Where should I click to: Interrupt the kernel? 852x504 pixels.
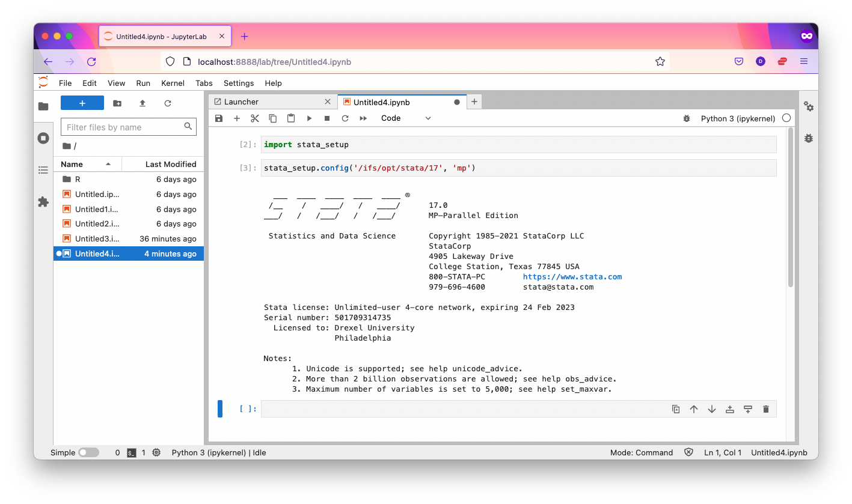pyautogui.click(x=327, y=118)
